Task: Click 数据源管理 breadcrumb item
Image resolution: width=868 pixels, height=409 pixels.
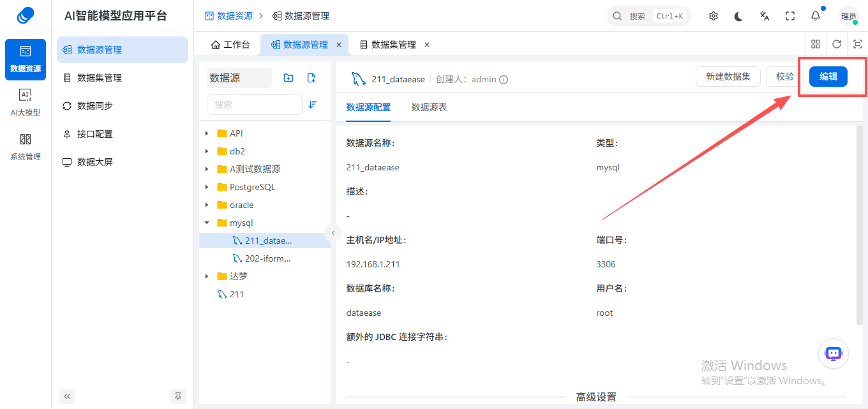Action: coord(301,16)
